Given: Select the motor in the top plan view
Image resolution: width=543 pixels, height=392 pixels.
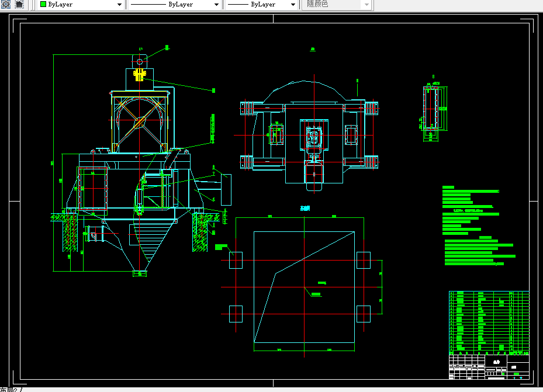Looking at the screenshot, I should (314, 177).
